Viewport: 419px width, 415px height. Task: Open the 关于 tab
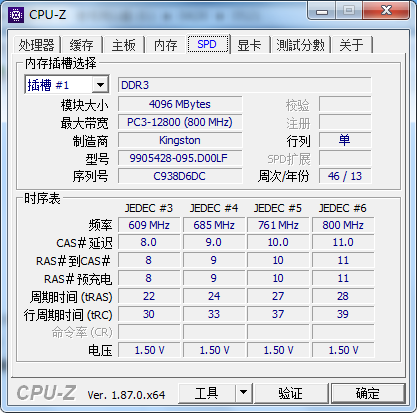(x=352, y=45)
